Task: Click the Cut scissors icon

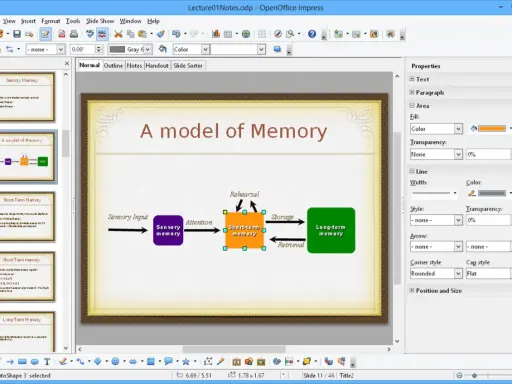Action: 118,34
